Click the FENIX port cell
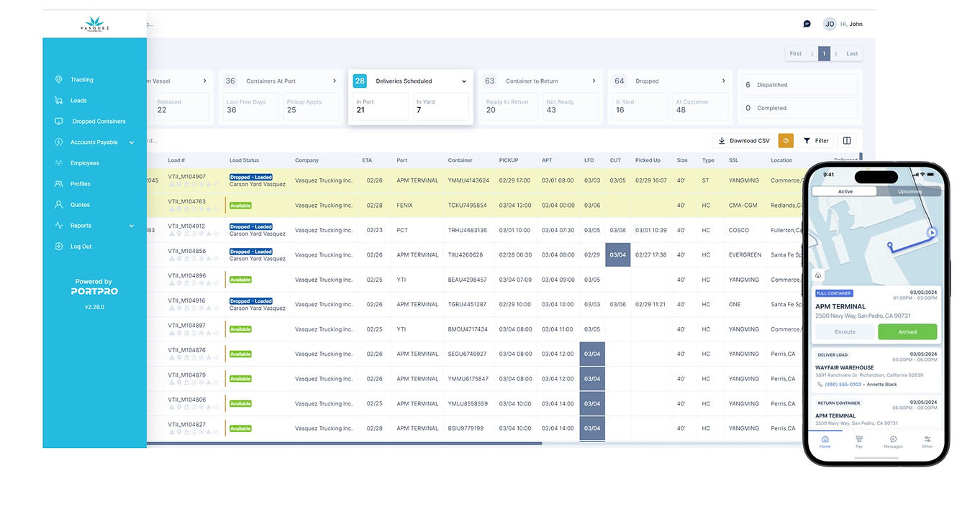Viewport: 980px width, 514px height. tap(405, 206)
